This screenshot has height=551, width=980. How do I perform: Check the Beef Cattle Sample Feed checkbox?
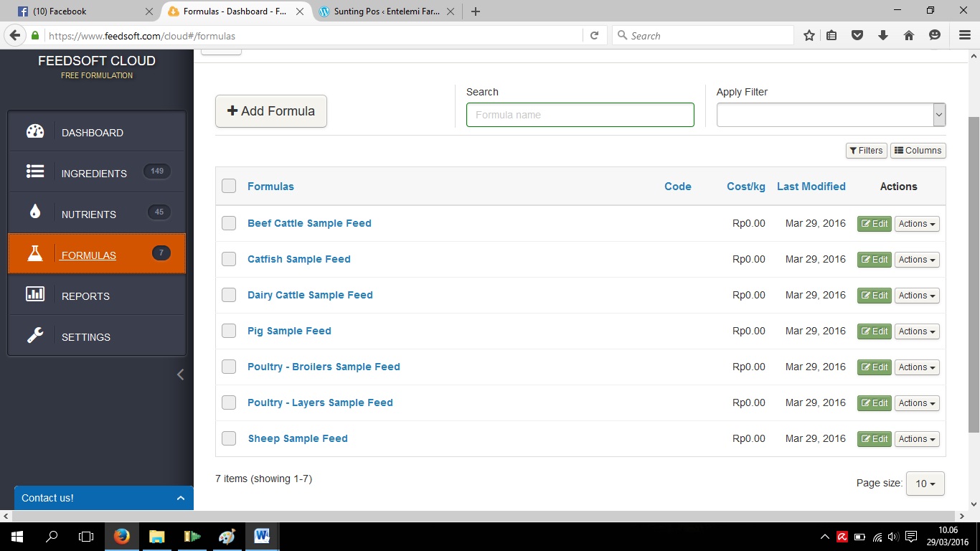pos(229,223)
